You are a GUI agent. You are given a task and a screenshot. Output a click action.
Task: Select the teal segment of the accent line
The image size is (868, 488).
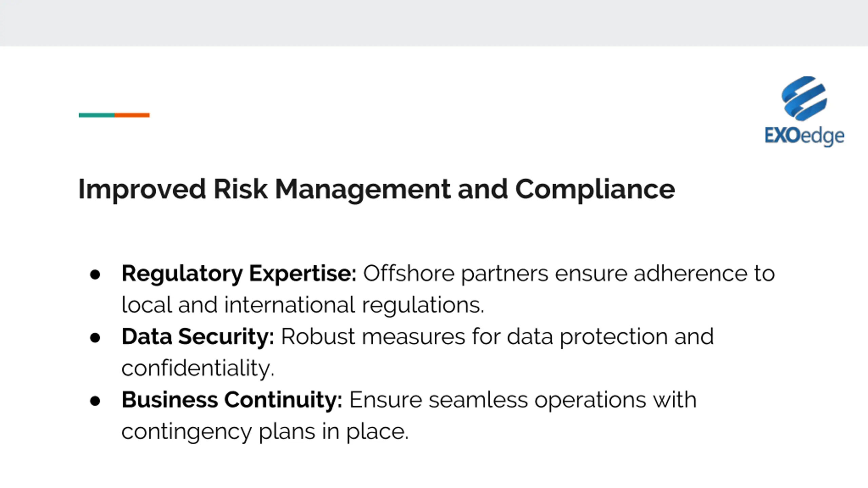[x=97, y=115]
